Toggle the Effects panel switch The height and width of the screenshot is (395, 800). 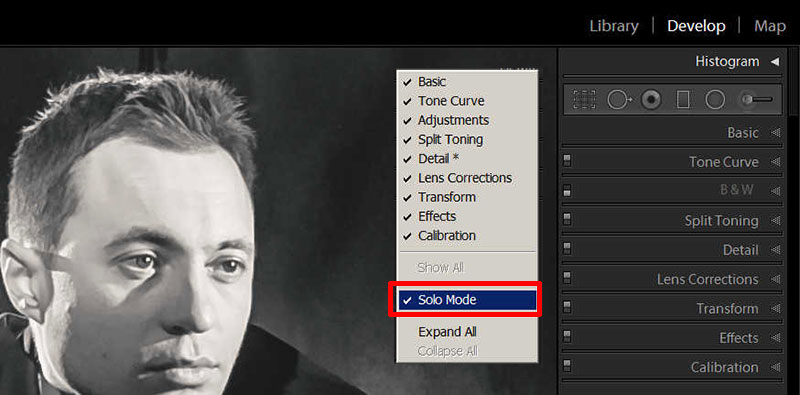click(x=567, y=337)
